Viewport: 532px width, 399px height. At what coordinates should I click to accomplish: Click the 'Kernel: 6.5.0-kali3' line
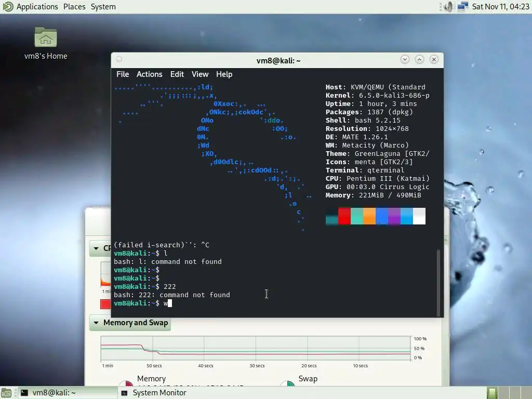coord(378,96)
